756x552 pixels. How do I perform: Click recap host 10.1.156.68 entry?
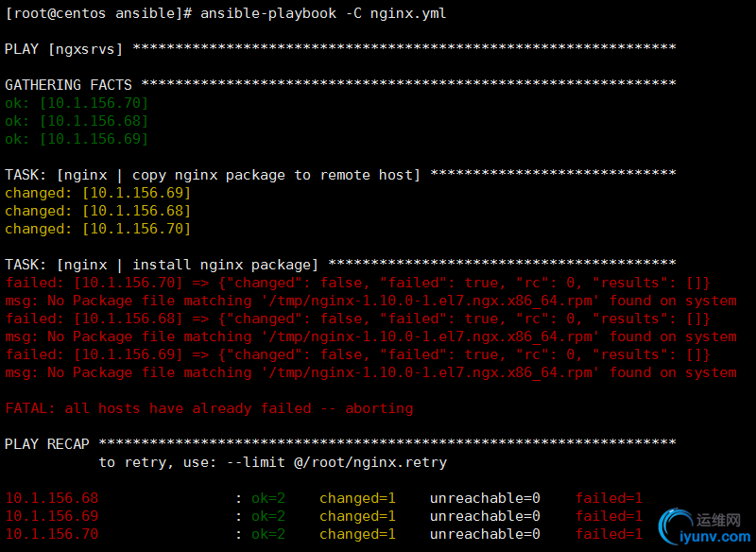52,498
